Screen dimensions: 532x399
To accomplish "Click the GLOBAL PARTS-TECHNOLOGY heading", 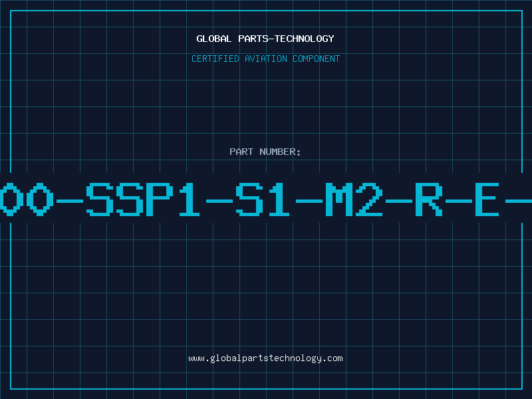I will (265, 39).
